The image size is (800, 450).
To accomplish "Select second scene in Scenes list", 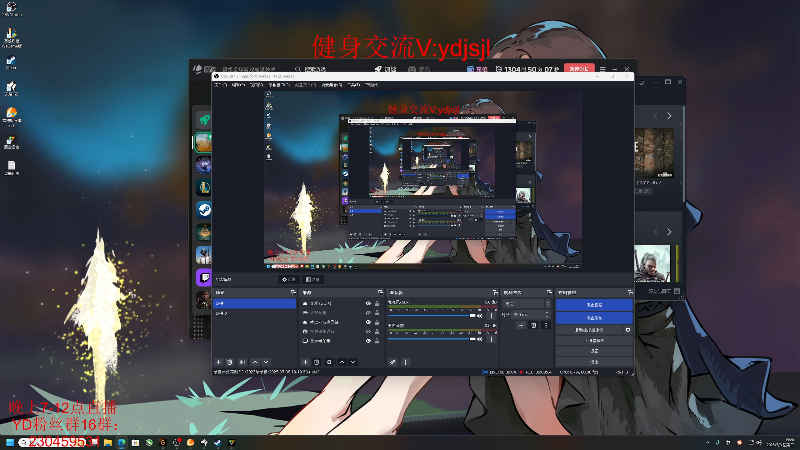I will [255, 313].
